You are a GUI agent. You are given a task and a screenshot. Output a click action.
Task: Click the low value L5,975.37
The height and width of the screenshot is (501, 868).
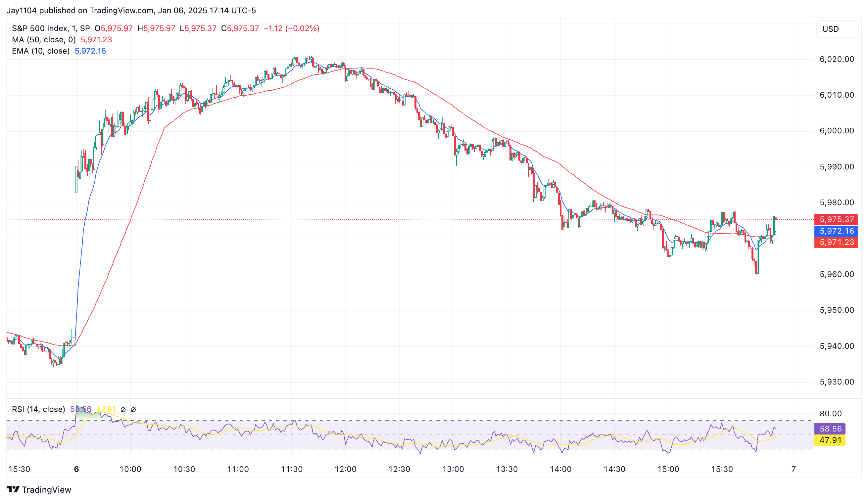pyautogui.click(x=198, y=28)
